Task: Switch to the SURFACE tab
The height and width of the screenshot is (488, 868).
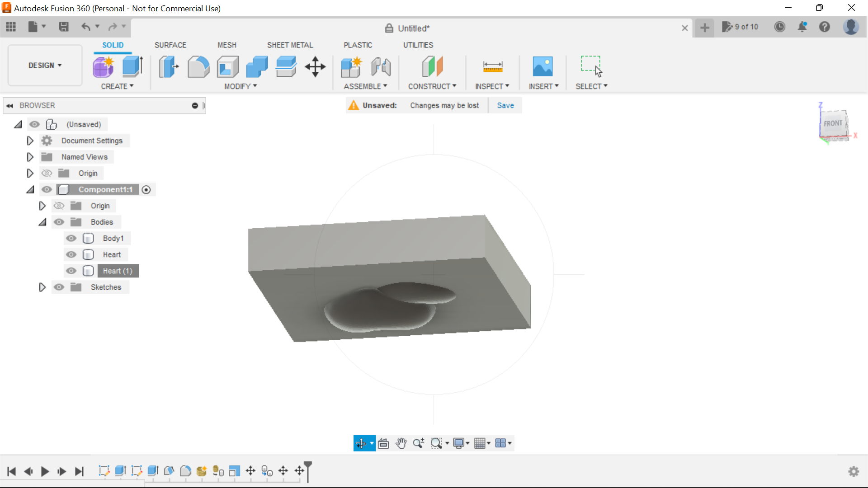Action: (x=170, y=45)
